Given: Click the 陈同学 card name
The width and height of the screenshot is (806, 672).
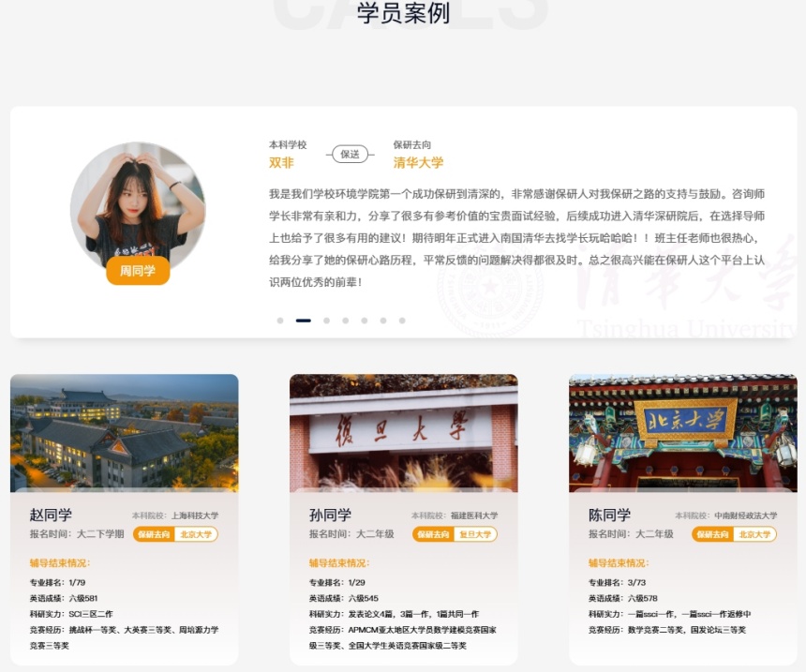Looking at the screenshot, I should click(x=609, y=515).
